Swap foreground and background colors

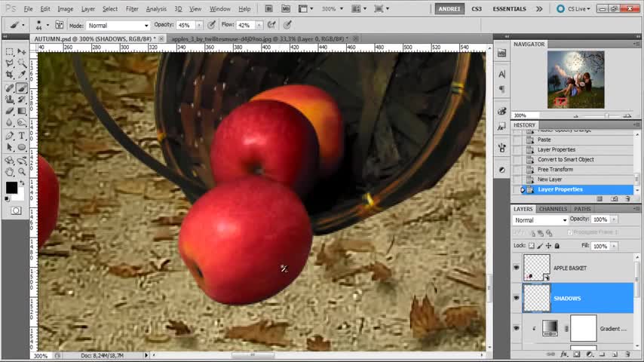tap(22, 183)
